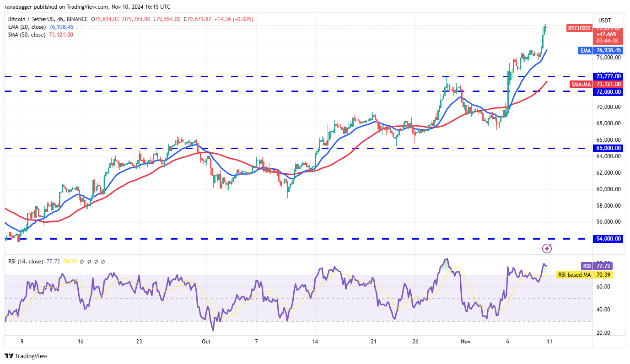This screenshot has width=630, height=364.
Task: Click the 66,000.00 price axis label
Action: coord(608,140)
